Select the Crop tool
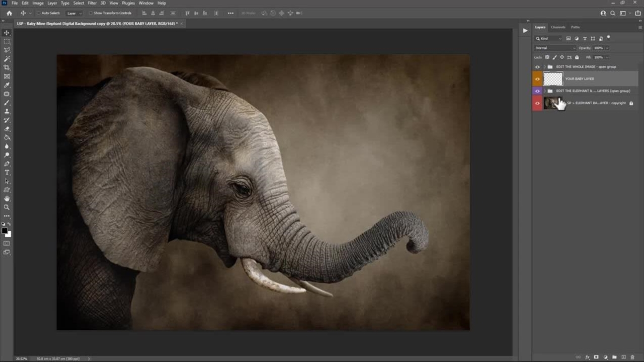 7,67
